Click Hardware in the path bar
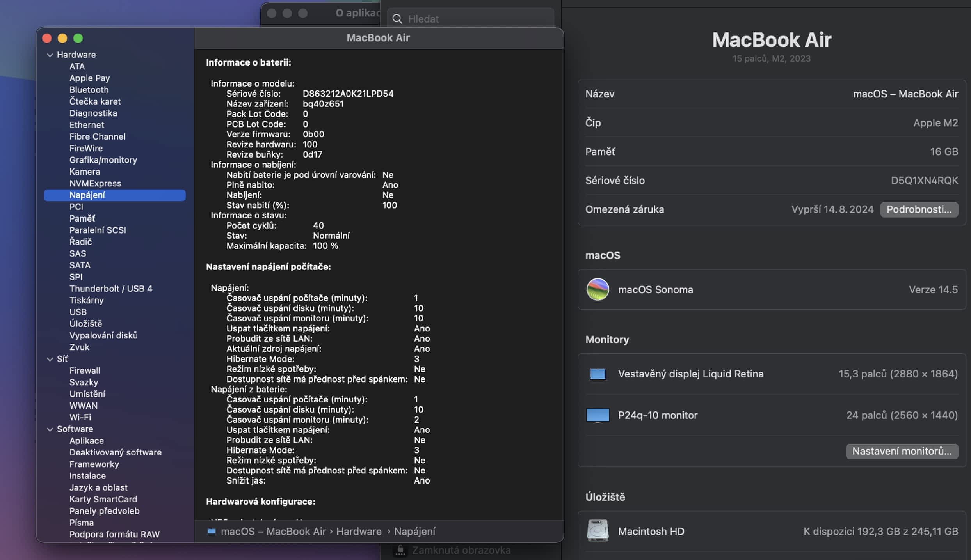971x560 pixels. click(359, 531)
